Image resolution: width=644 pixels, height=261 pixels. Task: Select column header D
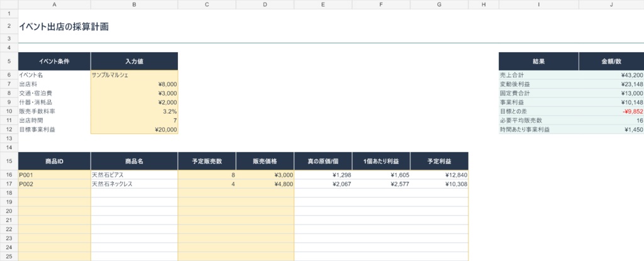tap(265, 4)
